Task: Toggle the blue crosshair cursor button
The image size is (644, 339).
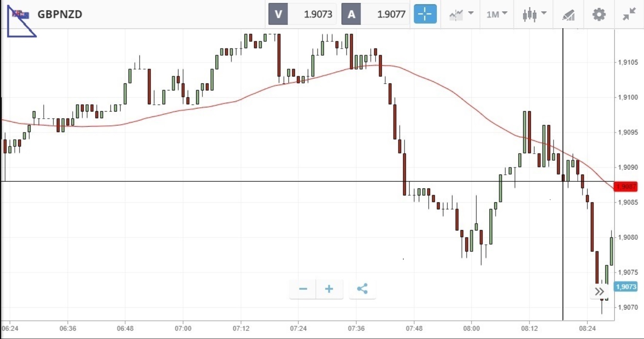Action: click(425, 14)
